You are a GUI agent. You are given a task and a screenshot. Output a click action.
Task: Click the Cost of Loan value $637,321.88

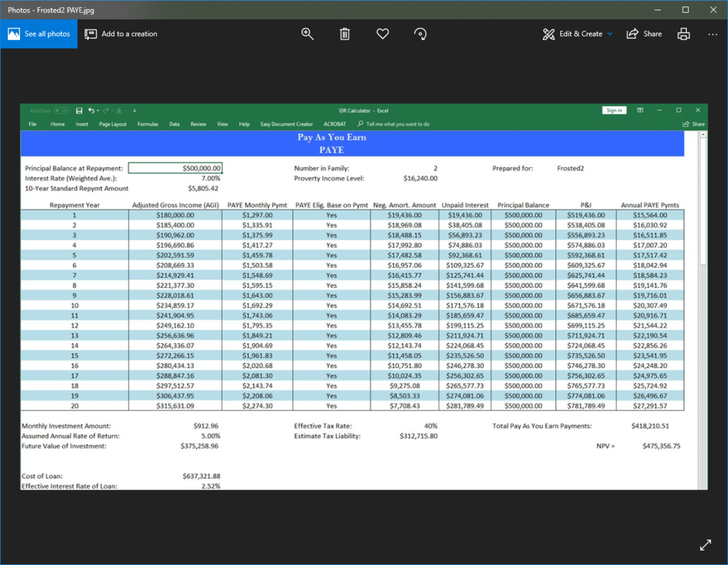pos(201,476)
